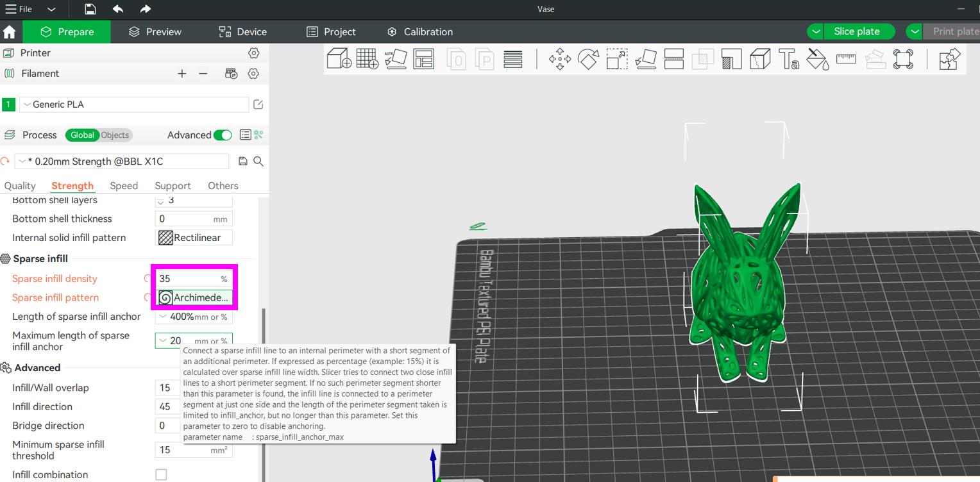Open the File menu
980x482 pixels.
(x=19, y=9)
